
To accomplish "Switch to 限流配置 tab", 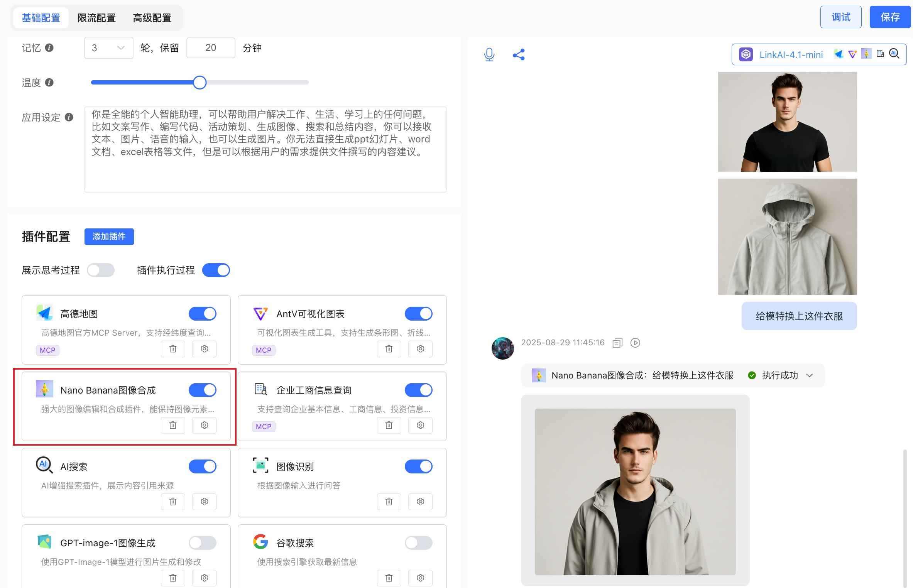I will (x=96, y=18).
